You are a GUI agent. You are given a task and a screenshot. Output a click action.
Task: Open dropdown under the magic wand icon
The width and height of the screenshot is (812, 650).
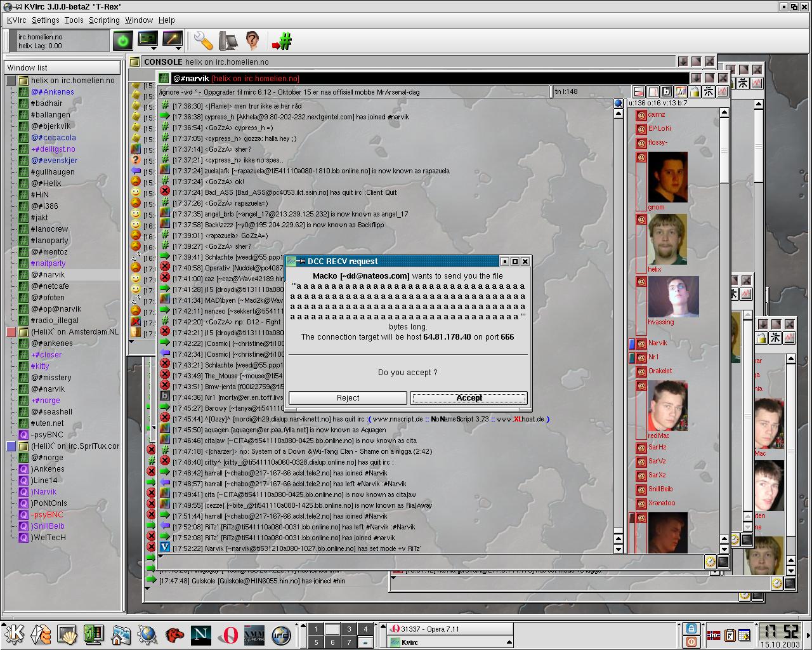coord(179,48)
